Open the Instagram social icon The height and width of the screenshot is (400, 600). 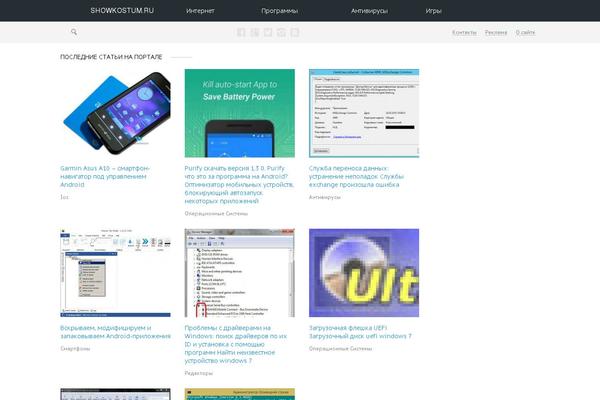tap(281, 32)
